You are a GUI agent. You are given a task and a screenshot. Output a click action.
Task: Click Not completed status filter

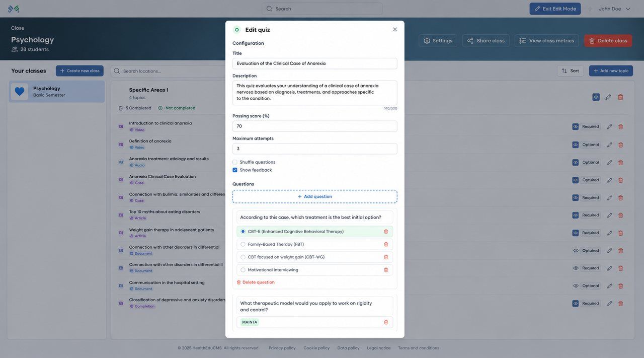[x=177, y=108]
